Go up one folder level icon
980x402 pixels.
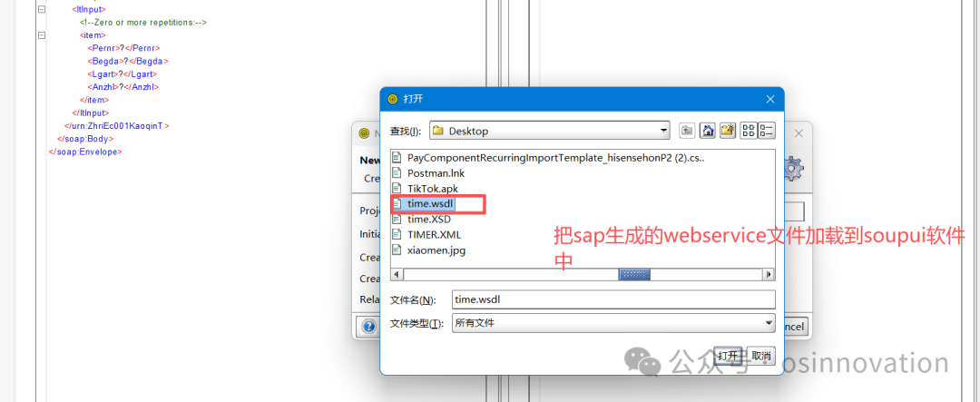click(x=688, y=131)
